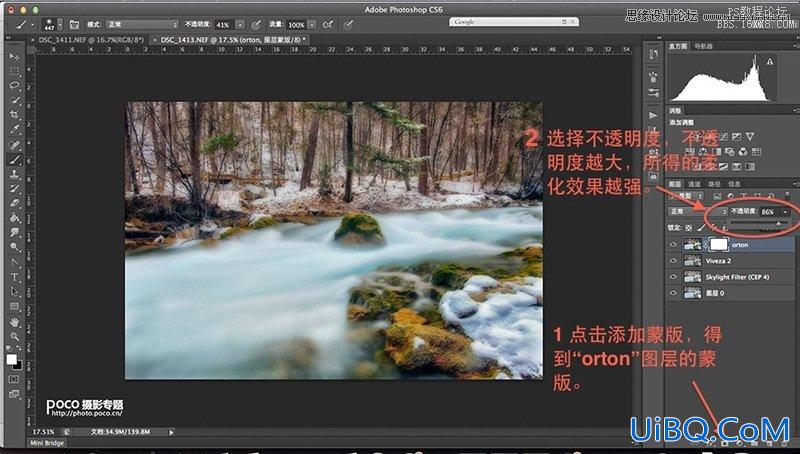800x454 pixels.
Task: Select the orton layer mask thumbnail
Action: (718, 245)
